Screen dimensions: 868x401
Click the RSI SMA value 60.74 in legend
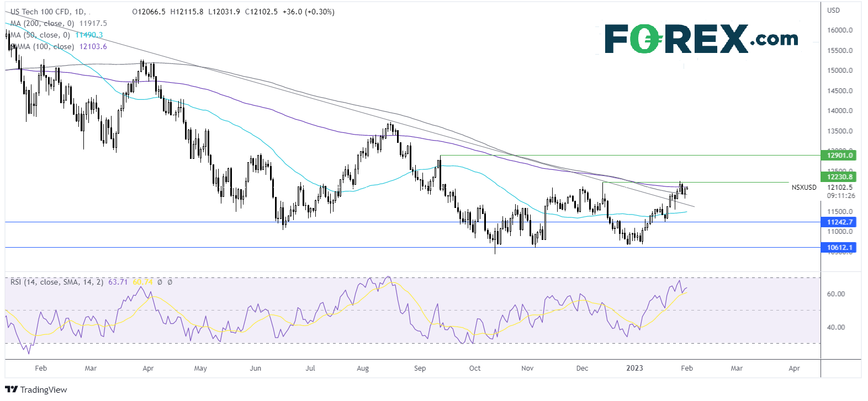(142, 282)
